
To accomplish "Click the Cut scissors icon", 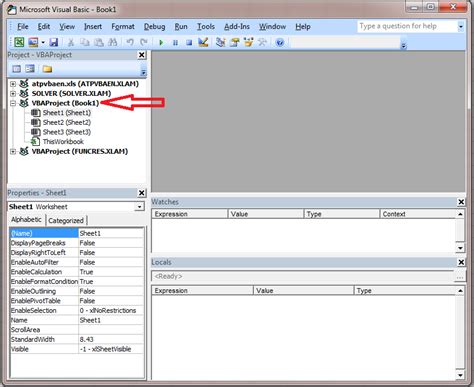I will coord(71,42).
